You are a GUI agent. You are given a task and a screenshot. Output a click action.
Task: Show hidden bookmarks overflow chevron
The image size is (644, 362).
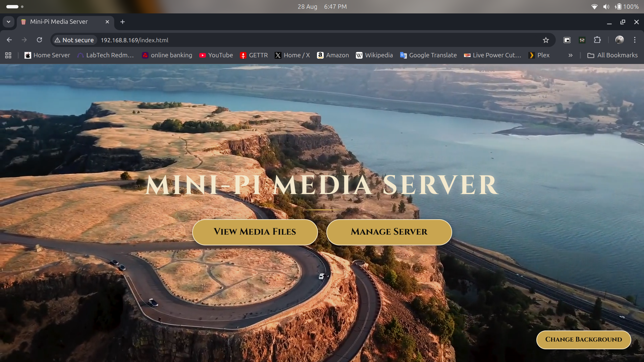(x=570, y=55)
